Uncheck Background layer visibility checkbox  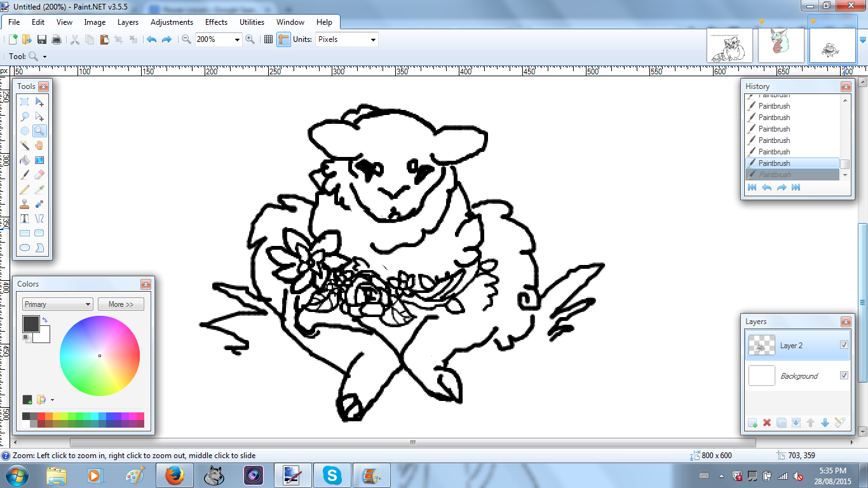(x=844, y=376)
